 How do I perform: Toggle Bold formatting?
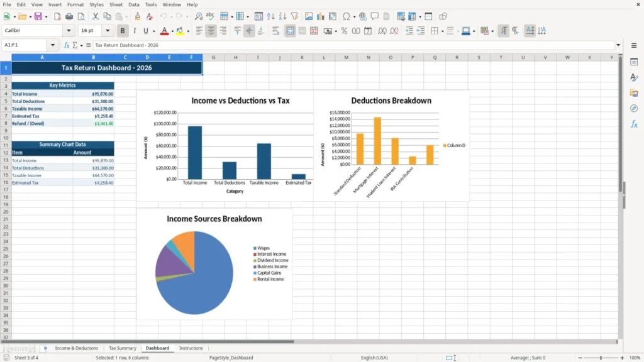pyautogui.click(x=123, y=31)
